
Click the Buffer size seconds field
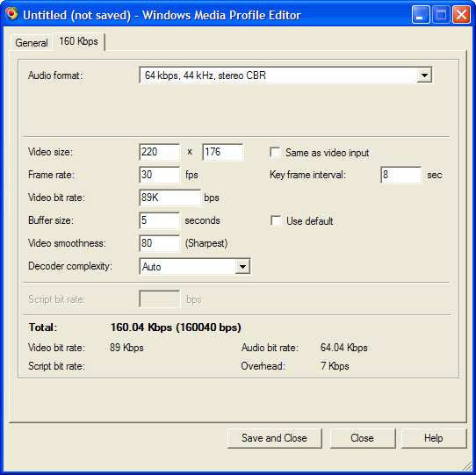[x=160, y=220]
